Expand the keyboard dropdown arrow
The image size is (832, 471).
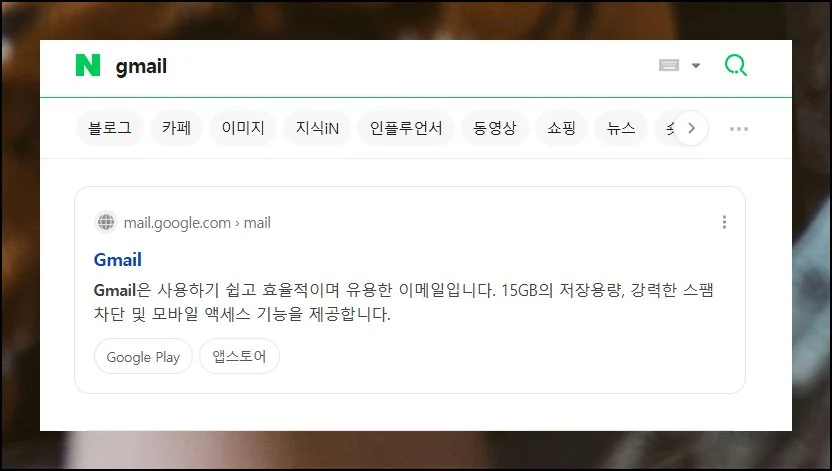tap(696, 66)
